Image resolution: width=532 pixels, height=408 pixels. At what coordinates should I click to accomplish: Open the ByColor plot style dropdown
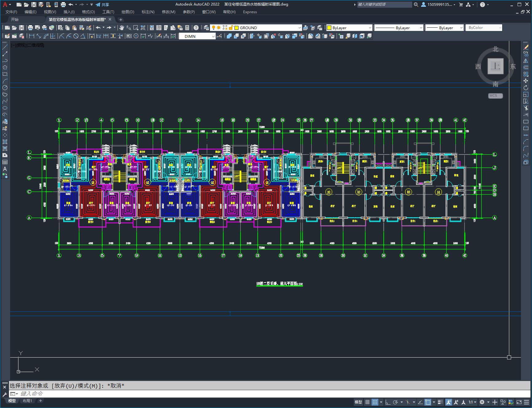[x=484, y=28]
